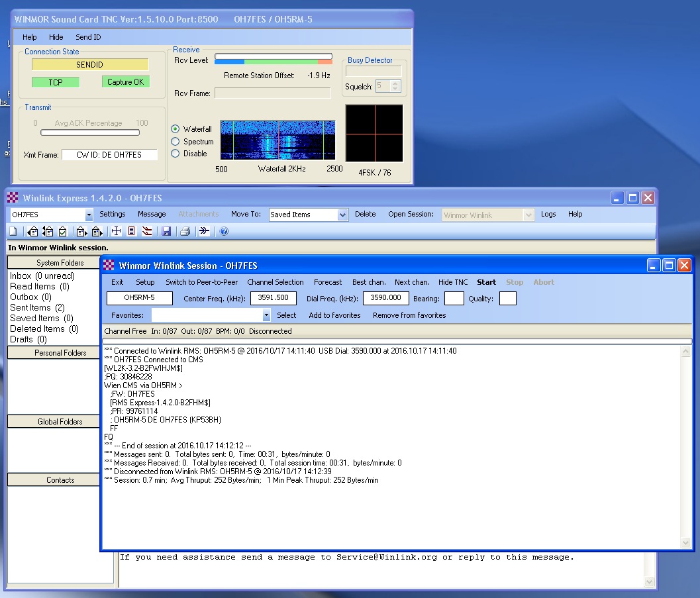Image resolution: width=700 pixels, height=598 pixels.
Task: Open the Outbox folder
Action: click(x=31, y=297)
